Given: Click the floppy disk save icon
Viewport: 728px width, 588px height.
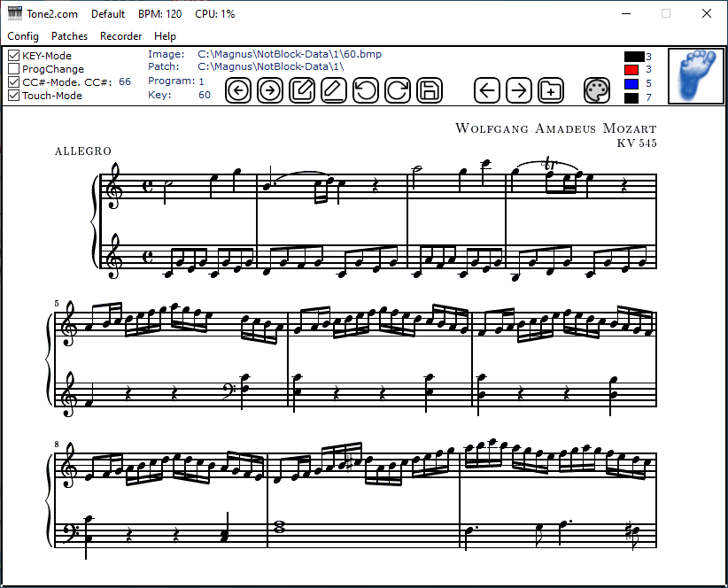Looking at the screenshot, I should click(430, 90).
